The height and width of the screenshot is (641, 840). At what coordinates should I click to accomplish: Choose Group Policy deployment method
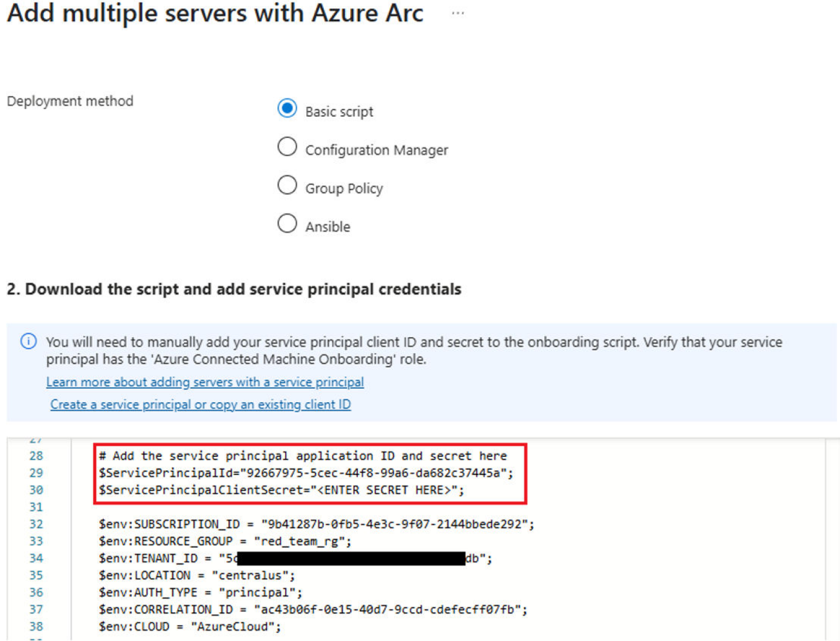(x=287, y=185)
